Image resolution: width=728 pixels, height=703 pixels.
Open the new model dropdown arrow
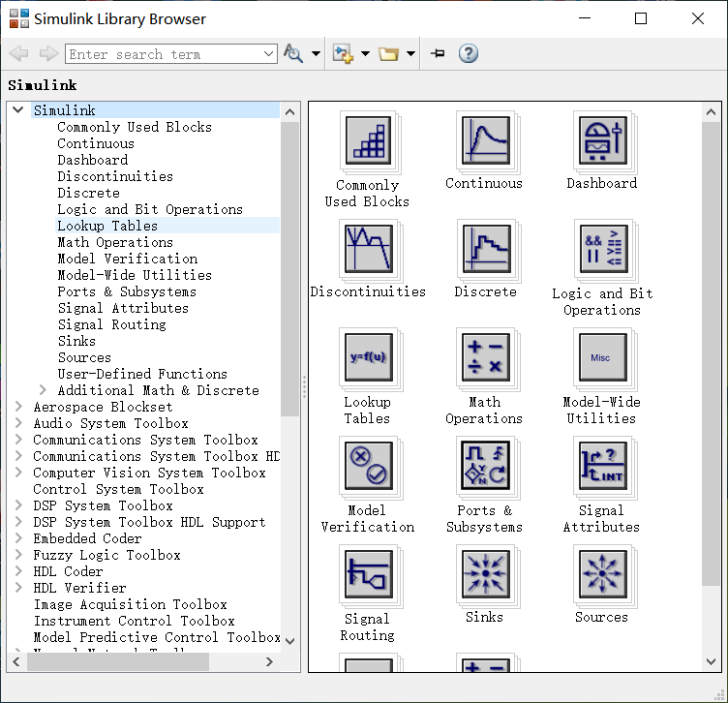[365, 54]
